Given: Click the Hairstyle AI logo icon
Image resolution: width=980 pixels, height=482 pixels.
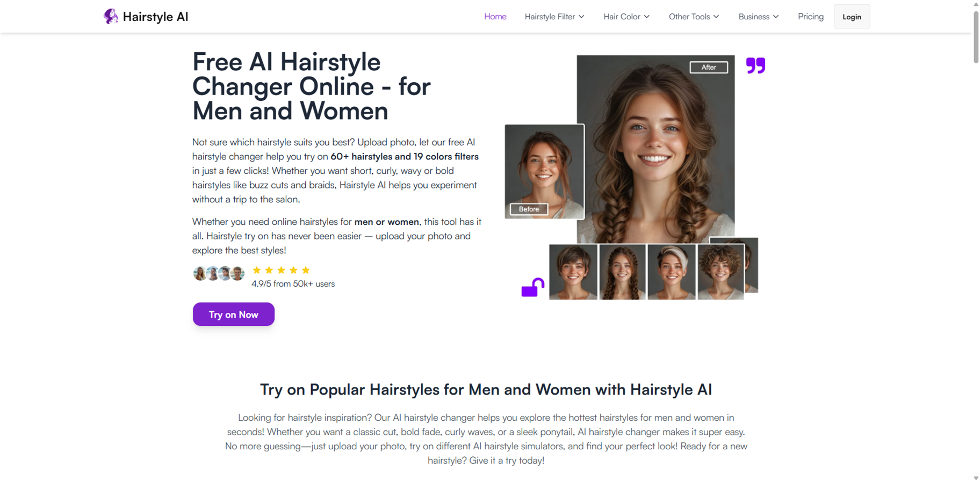Looking at the screenshot, I should point(111,16).
